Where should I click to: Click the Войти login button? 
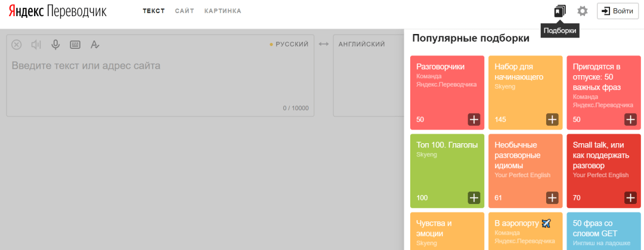click(x=618, y=11)
